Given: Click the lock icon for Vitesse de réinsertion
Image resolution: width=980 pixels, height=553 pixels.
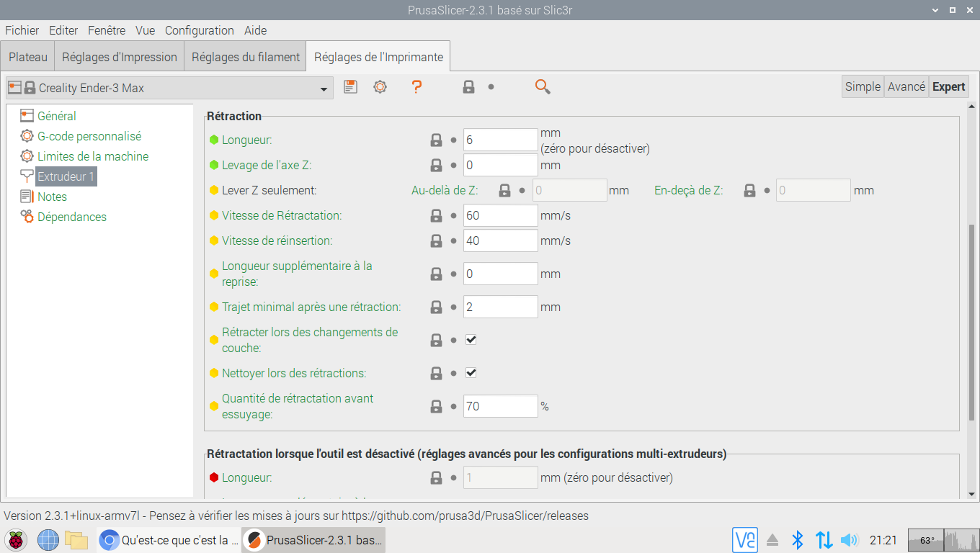Looking at the screenshot, I should (436, 240).
